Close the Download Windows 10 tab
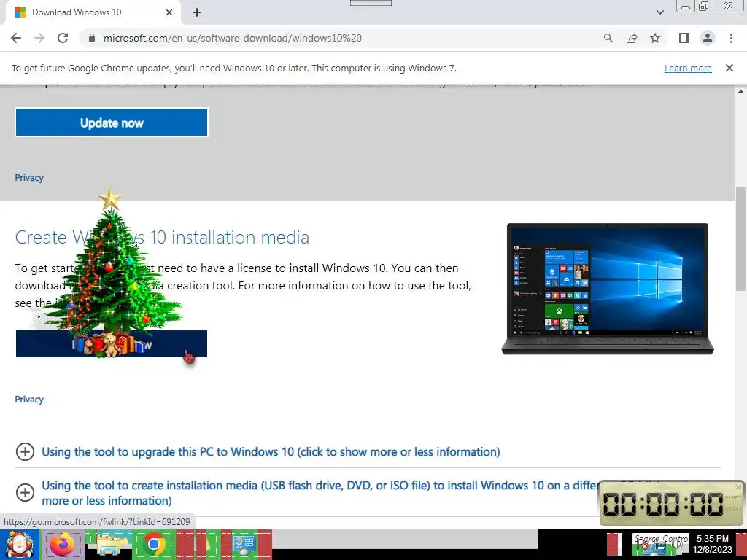This screenshot has height=560, width=747. [x=169, y=12]
